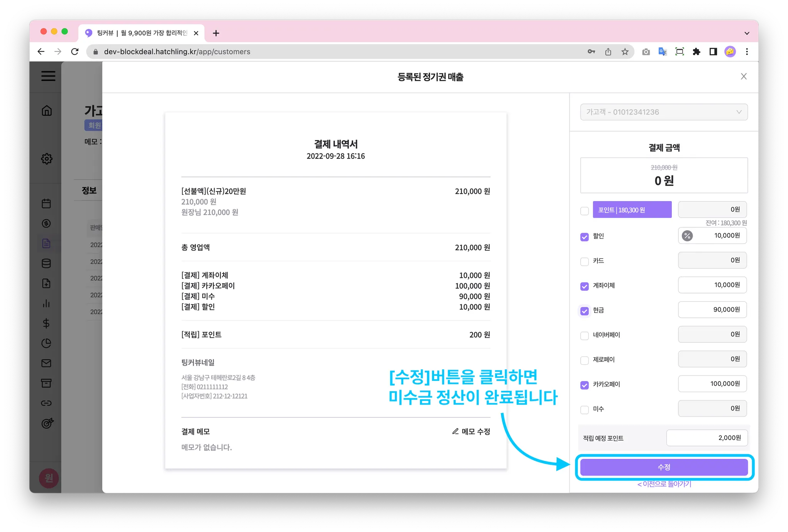788x532 pixels.
Task: Click the home icon in sidebar
Action: 47,111
